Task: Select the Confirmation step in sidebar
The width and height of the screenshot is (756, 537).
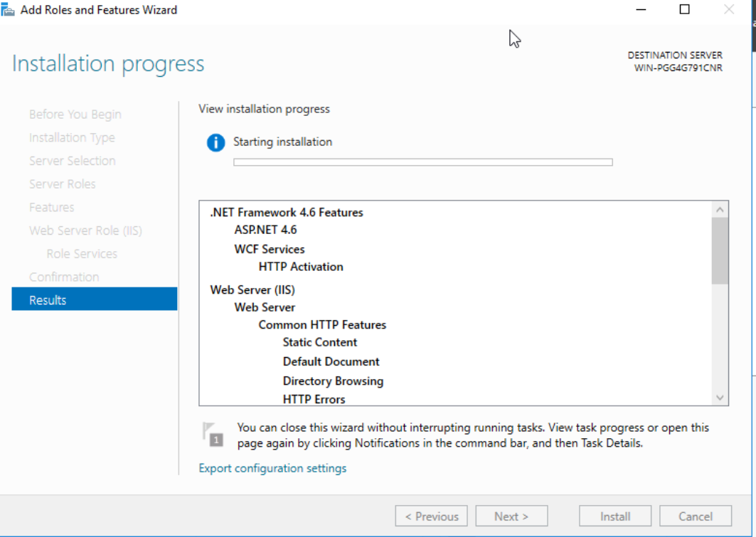Action: point(64,277)
